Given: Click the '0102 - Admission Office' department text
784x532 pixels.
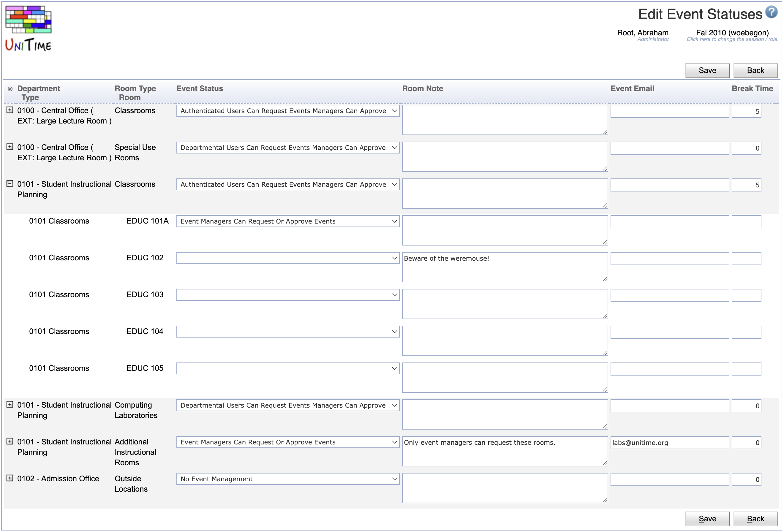Looking at the screenshot, I should tap(58, 478).
